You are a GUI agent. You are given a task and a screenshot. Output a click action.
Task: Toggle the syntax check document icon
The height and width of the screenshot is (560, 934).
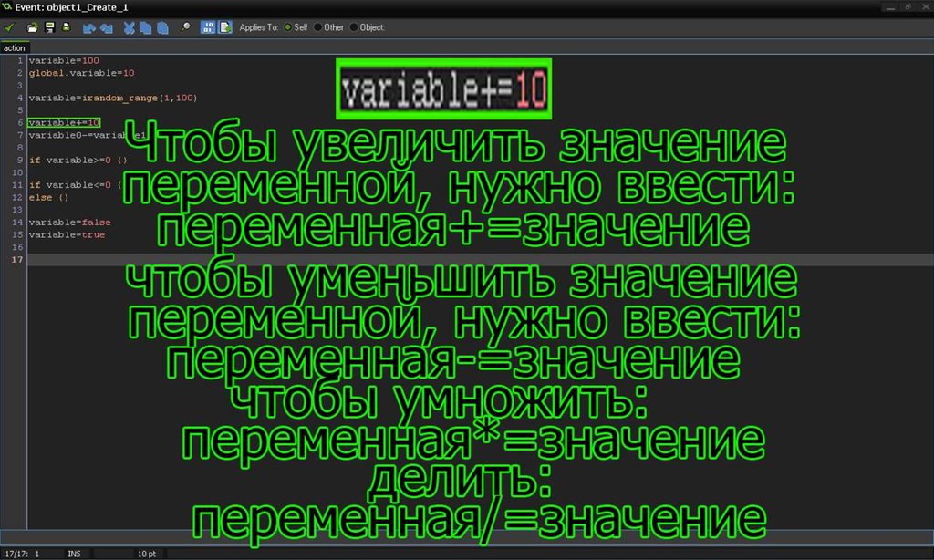[225, 27]
